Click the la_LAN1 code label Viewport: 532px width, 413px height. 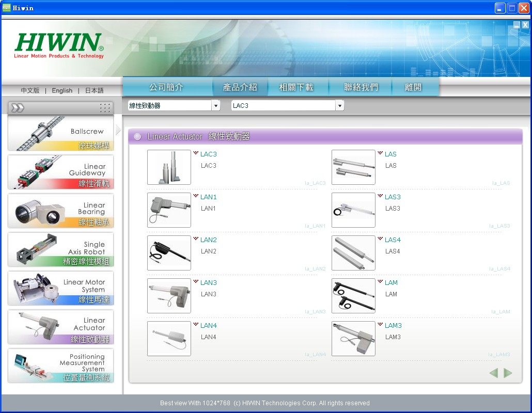(x=315, y=226)
